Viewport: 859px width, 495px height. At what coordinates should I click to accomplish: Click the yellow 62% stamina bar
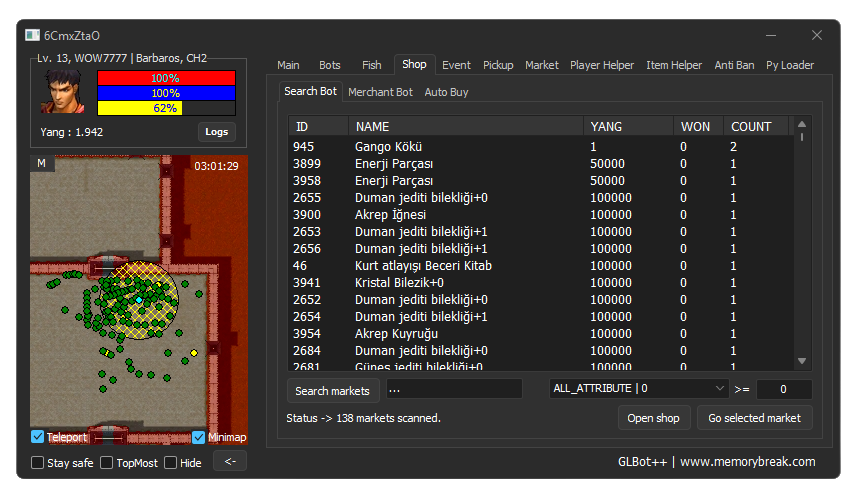[167, 108]
